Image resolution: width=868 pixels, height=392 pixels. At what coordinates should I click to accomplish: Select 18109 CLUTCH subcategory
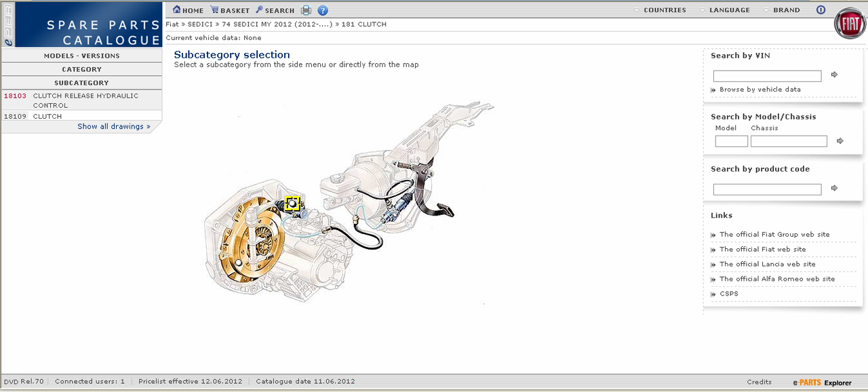[x=82, y=116]
